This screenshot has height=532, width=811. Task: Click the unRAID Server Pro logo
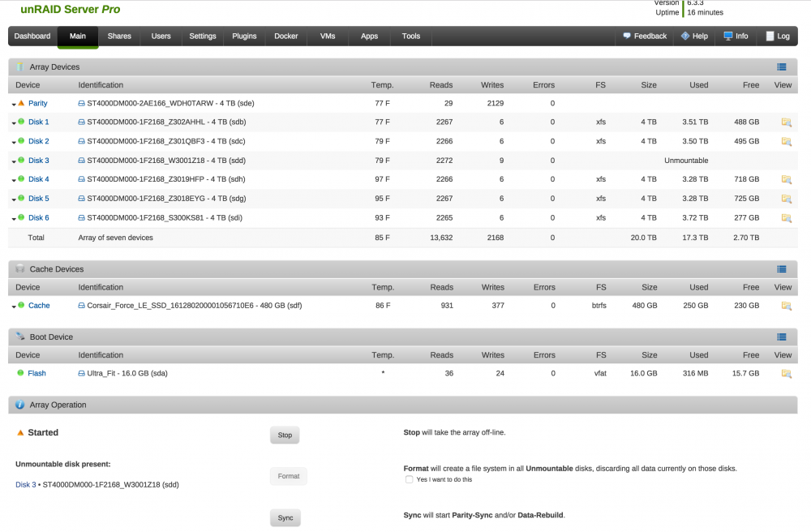click(71, 9)
